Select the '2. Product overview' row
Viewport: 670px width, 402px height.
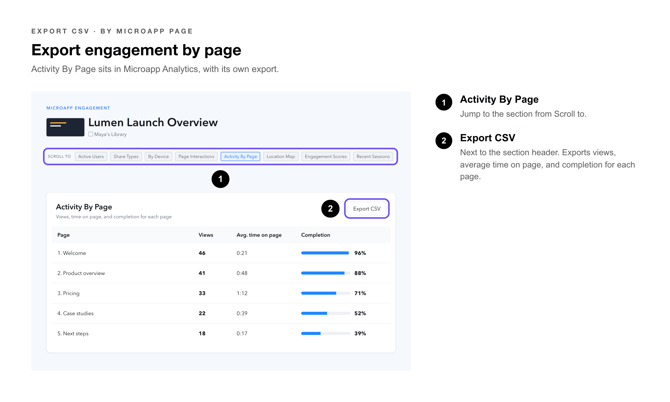coord(221,273)
